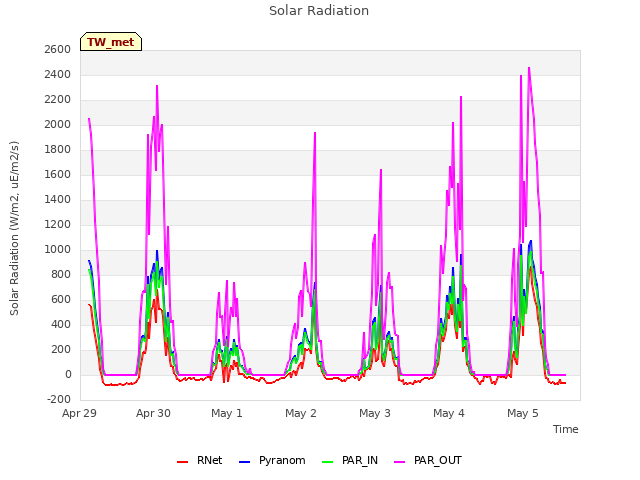The width and height of the screenshot is (640, 480).
Task: Click the May 1 x-axis tick label
Action: tap(227, 413)
